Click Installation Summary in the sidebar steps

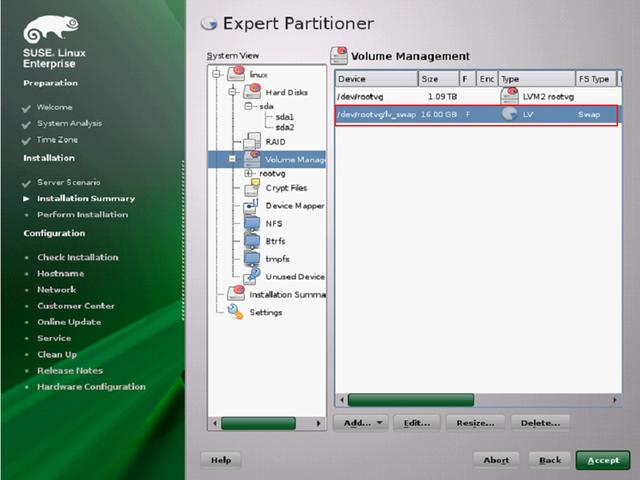tap(86, 198)
